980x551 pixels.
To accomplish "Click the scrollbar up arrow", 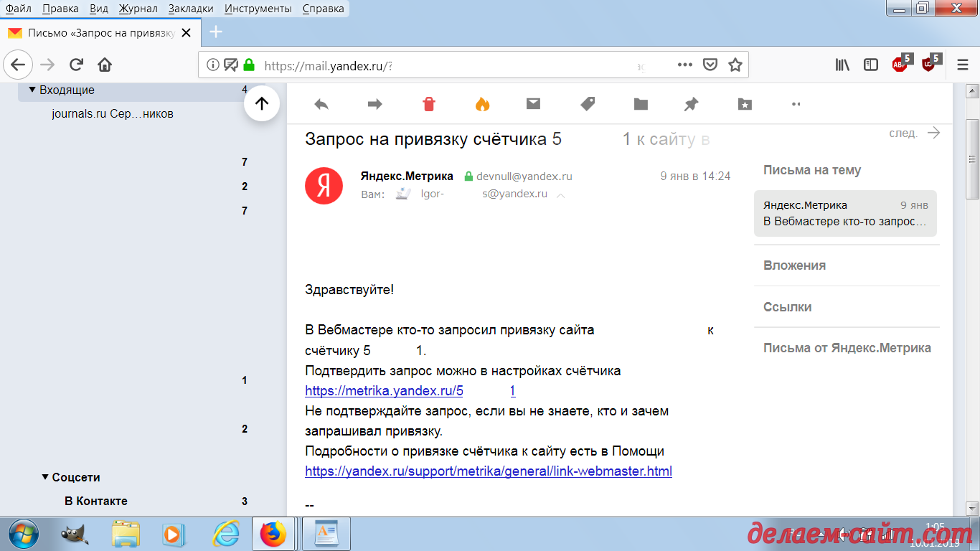I will [974, 90].
